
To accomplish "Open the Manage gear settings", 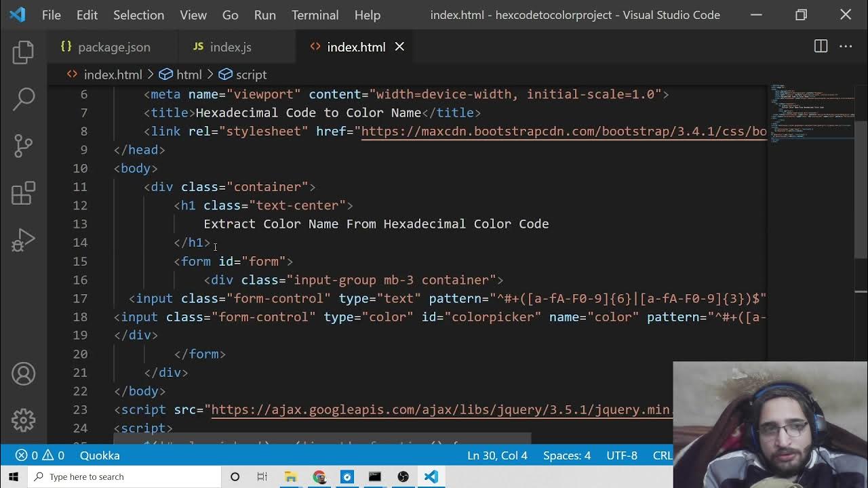I will click(23, 420).
